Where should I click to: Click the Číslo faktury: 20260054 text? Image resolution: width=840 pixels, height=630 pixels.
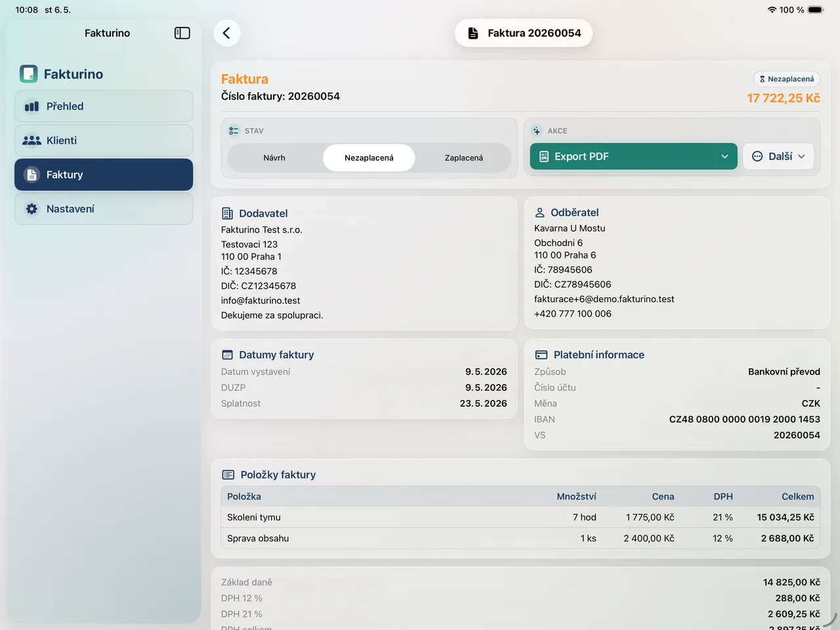pyautogui.click(x=280, y=96)
